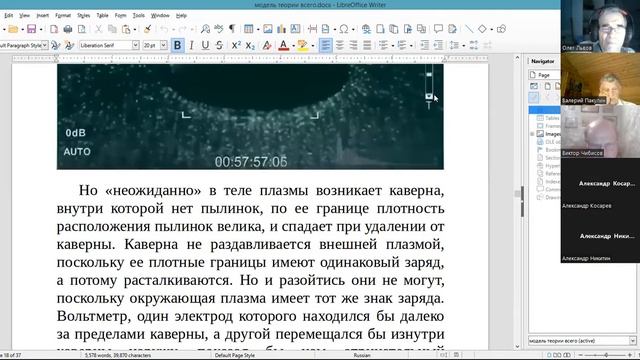Open the Edit menu
The width and height of the screenshot is (640, 360).
[x=9, y=16]
